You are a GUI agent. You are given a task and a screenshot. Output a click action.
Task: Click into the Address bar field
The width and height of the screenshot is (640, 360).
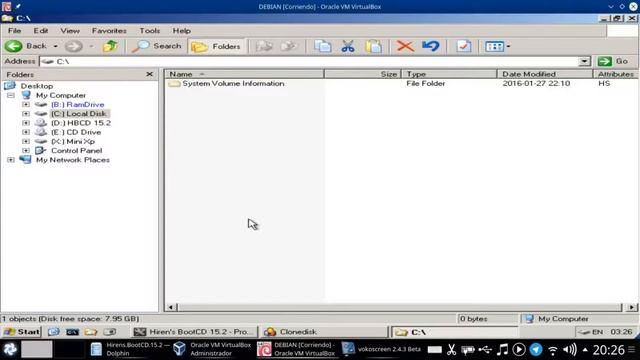(x=310, y=61)
